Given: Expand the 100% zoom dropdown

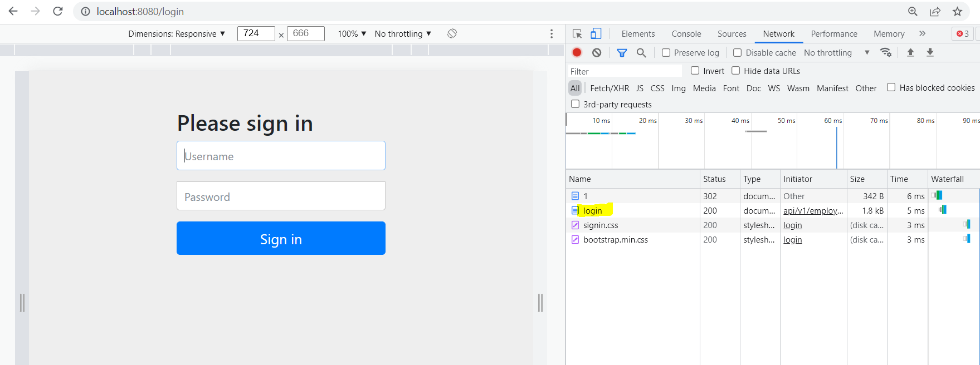Looking at the screenshot, I should 352,34.
